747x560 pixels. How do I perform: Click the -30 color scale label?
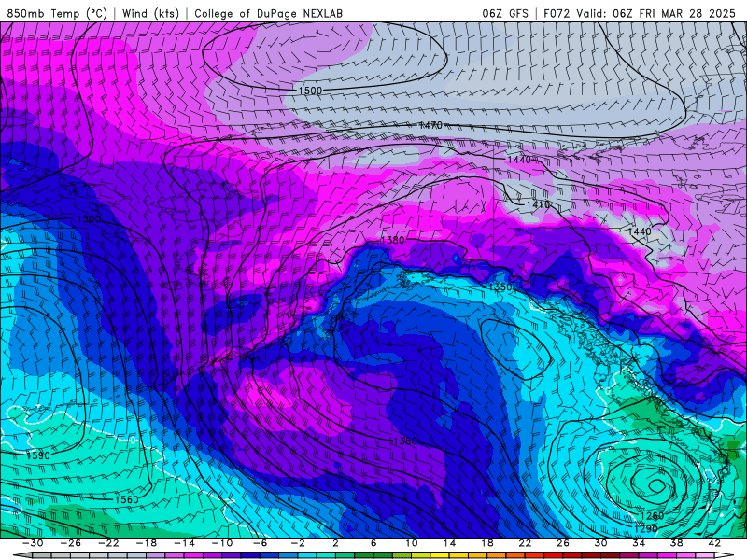point(33,543)
